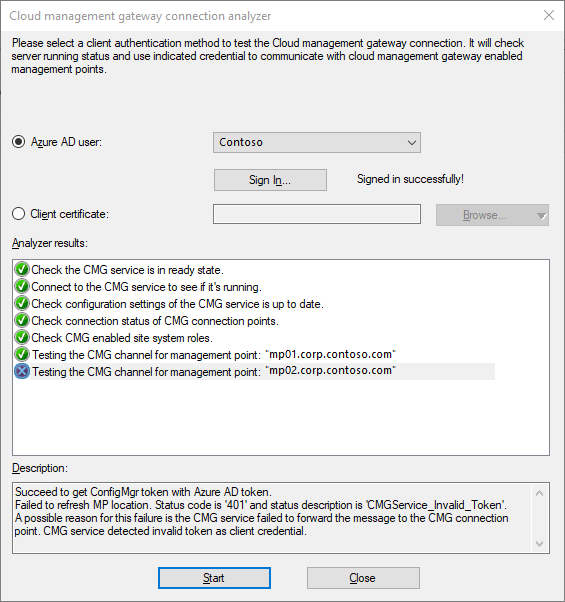Click the Browse... button

[x=492, y=215]
